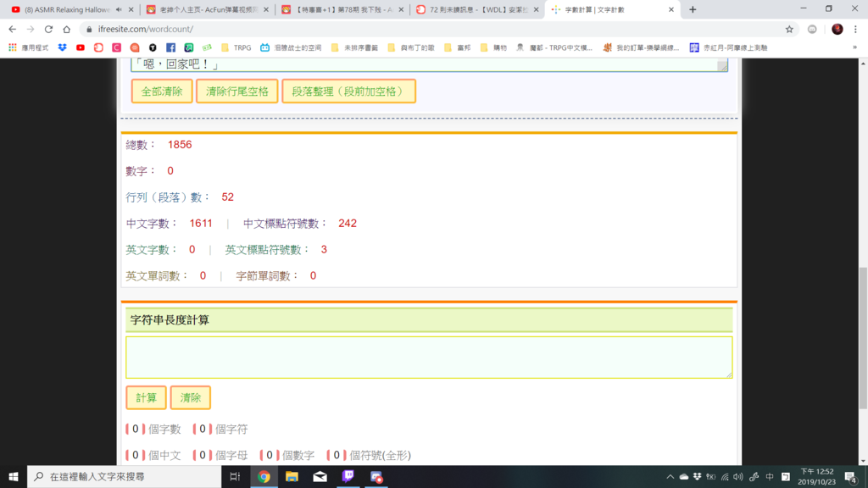Open the Wi-Fi network tray icon
Viewport: 868px width, 488px height.
click(x=725, y=476)
